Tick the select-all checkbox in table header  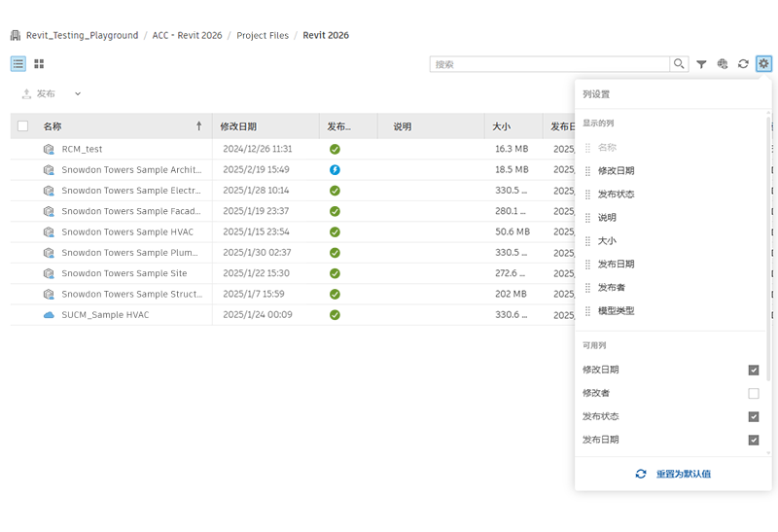coord(22,126)
